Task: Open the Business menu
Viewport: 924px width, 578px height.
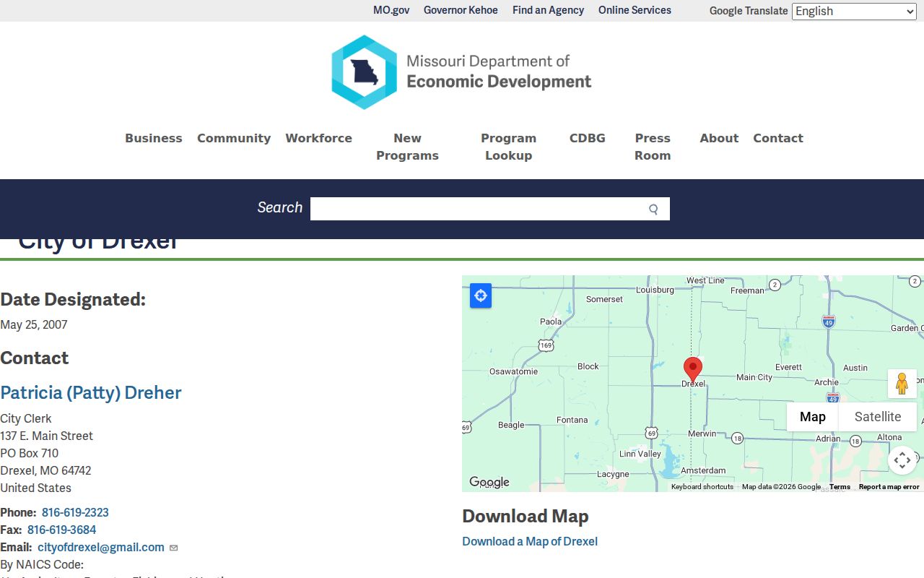Action: coord(154,138)
